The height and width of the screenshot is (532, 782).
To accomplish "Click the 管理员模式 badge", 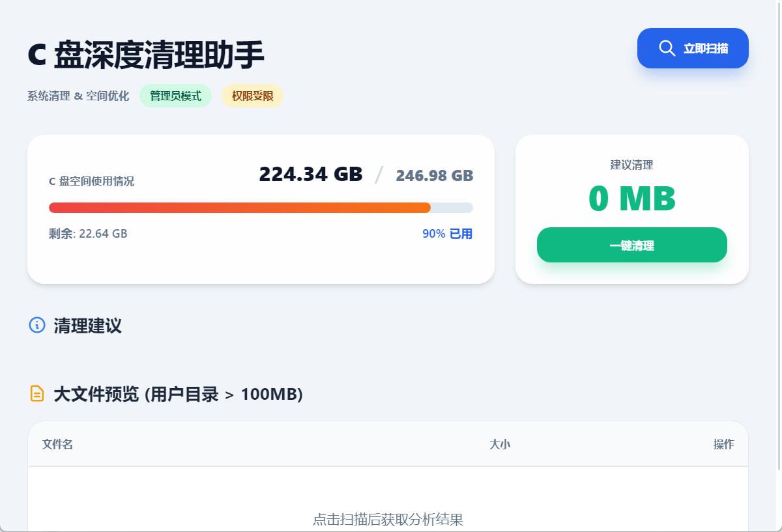I will click(x=175, y=96).
